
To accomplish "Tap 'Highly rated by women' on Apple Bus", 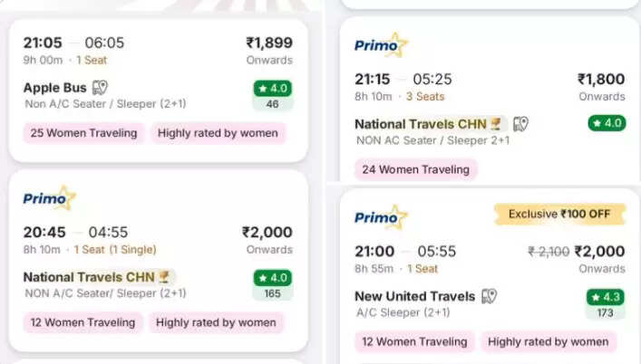I will pyautogui.click(x=217, y=133).
